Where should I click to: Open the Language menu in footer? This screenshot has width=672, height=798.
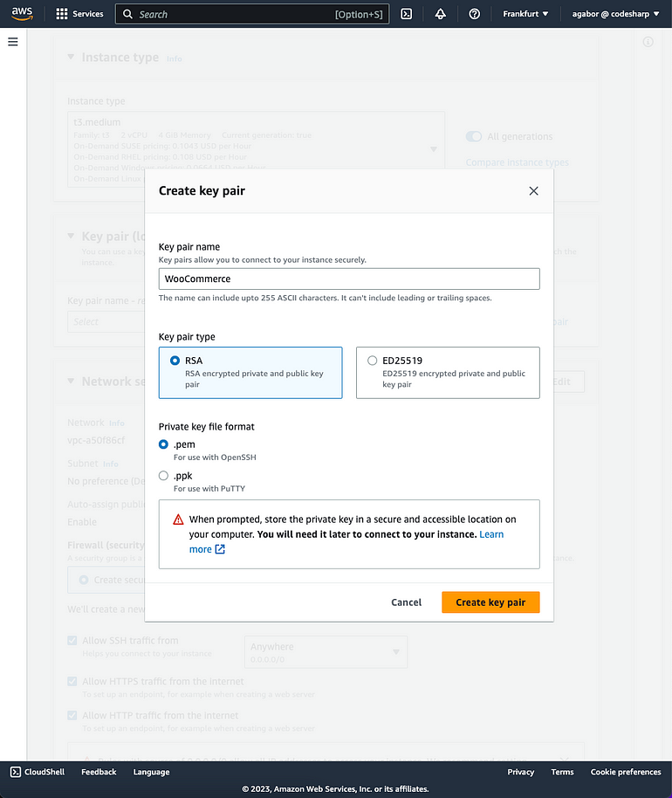151,772
